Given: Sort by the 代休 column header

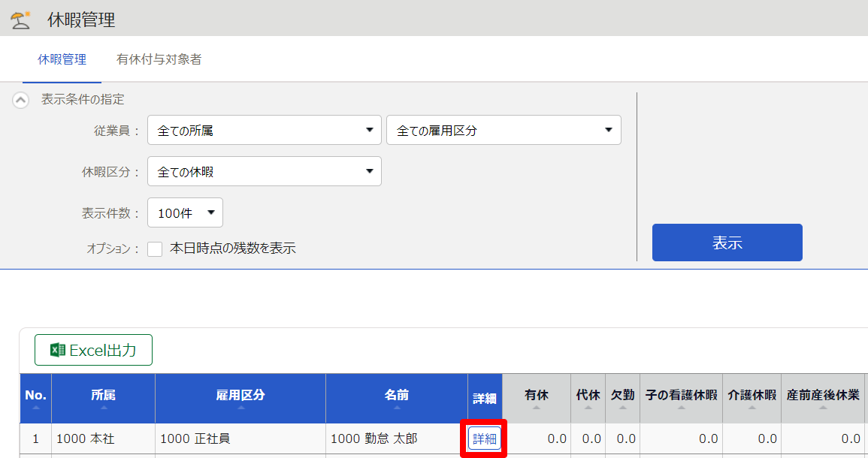Looking at the screenshot, I should click(588, 398).
